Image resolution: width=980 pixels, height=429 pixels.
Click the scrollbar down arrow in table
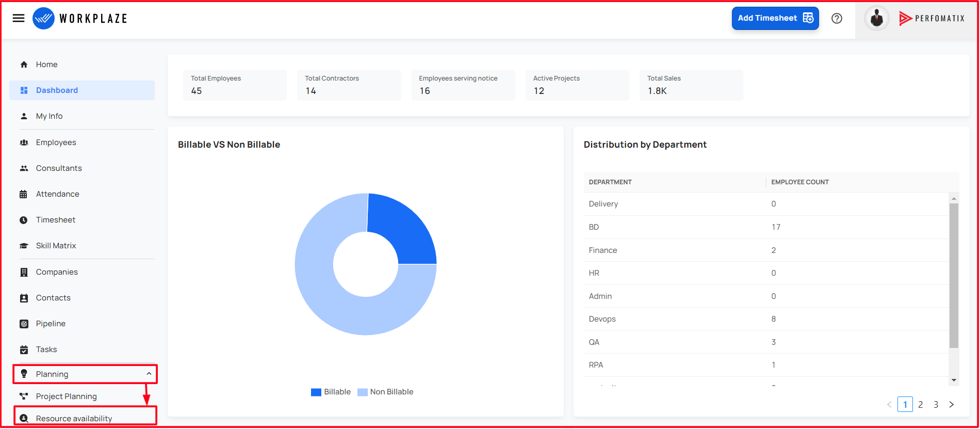(954, 380)
